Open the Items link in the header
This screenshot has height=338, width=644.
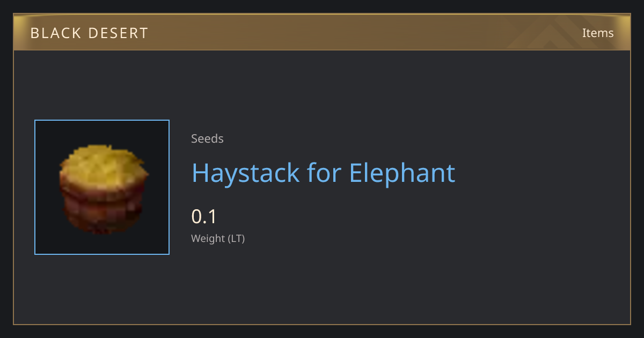coord(598,33)
